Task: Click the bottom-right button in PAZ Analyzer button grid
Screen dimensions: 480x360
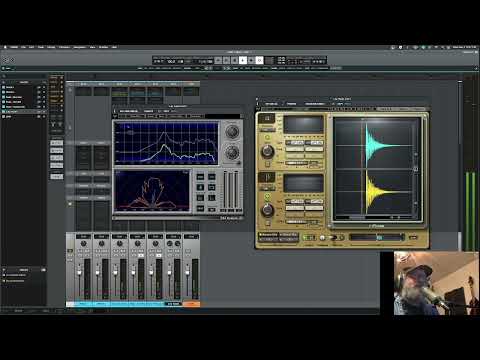Action: pyautogui.click(x=212, y=209)
